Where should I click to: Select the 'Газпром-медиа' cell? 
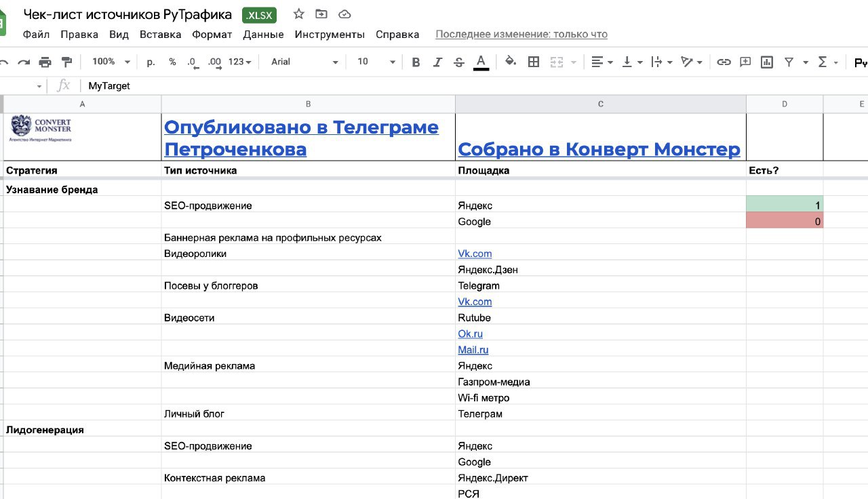click(601, 382)
